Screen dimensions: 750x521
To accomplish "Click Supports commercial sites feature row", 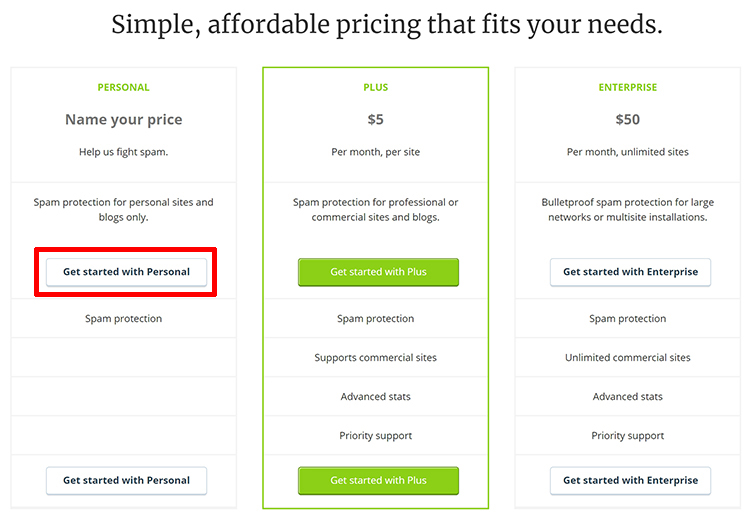I will [x=375, y=357].
